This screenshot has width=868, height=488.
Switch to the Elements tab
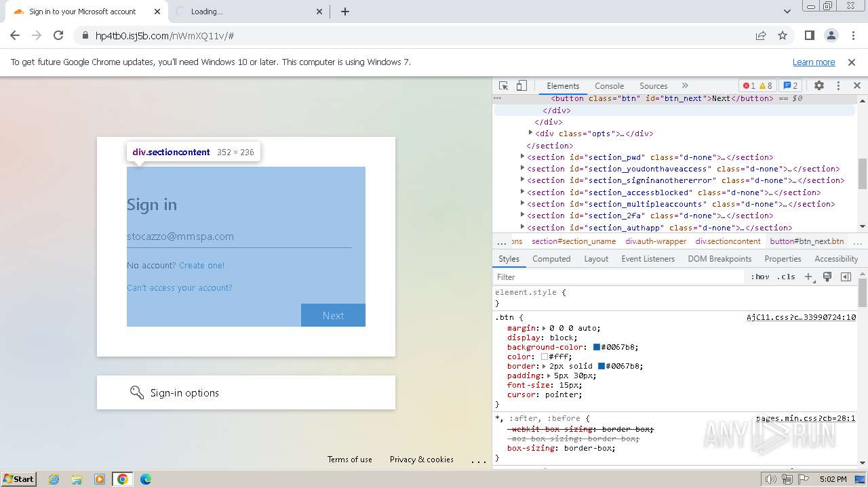563,86
